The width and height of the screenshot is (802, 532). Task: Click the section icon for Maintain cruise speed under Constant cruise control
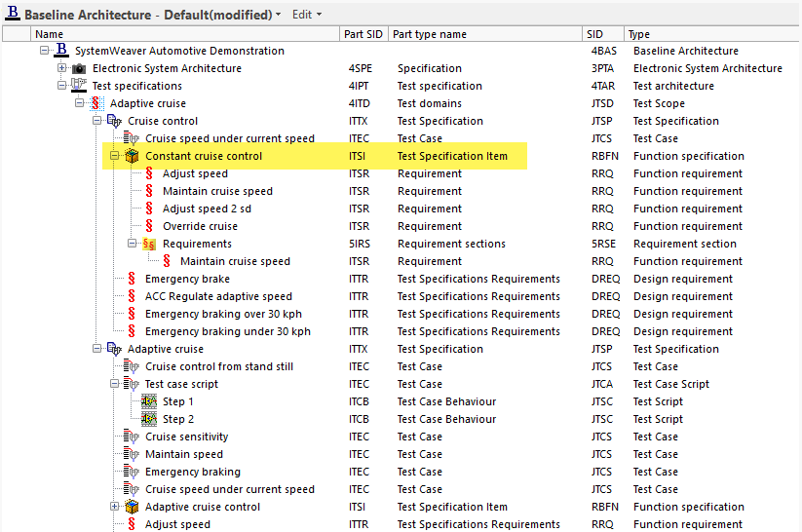tap(149, 191)
